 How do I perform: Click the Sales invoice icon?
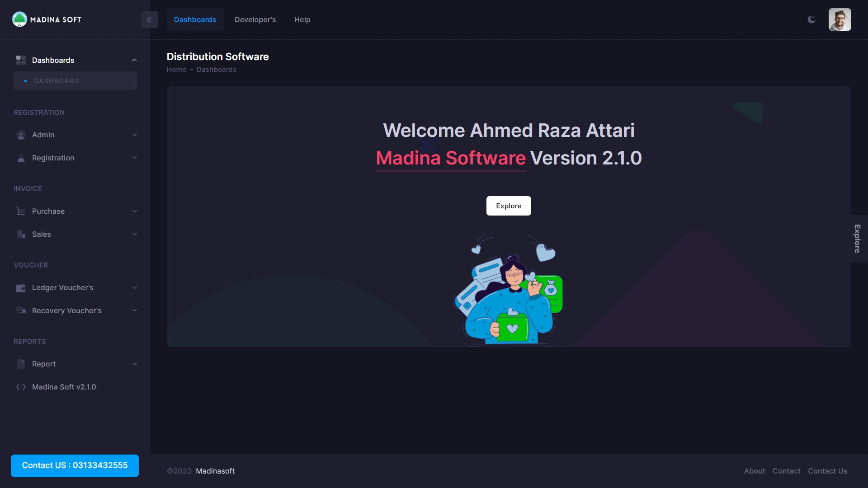(x=21, y=234)
